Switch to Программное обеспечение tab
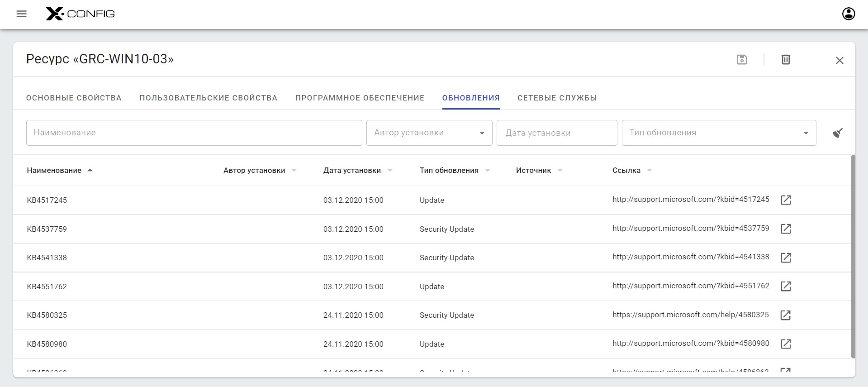This screenshot has width=868, height=387. point(360,98)
